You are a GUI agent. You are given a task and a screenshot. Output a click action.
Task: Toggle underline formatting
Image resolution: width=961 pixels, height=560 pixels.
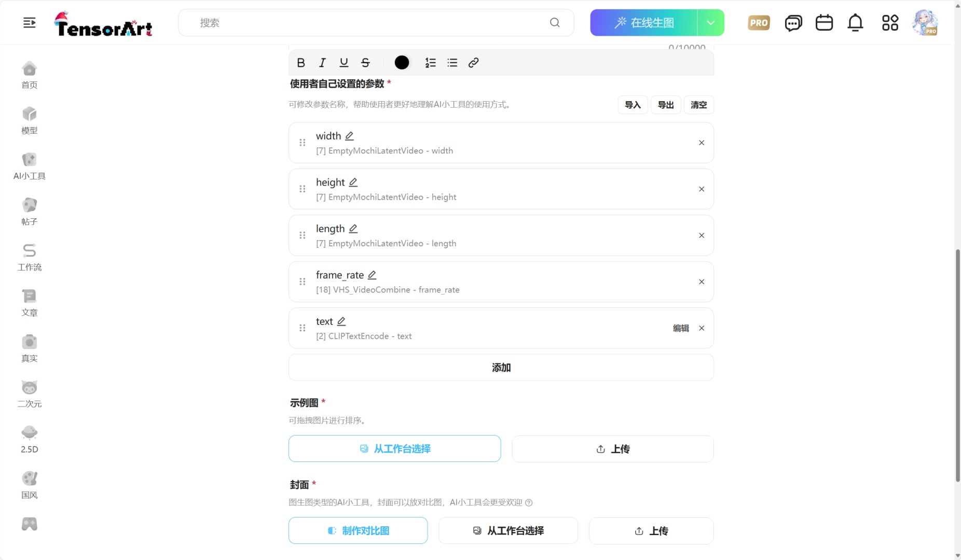click(344, 63)
